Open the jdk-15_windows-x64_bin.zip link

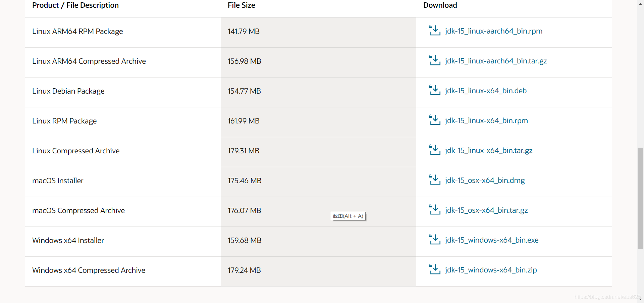491,270
